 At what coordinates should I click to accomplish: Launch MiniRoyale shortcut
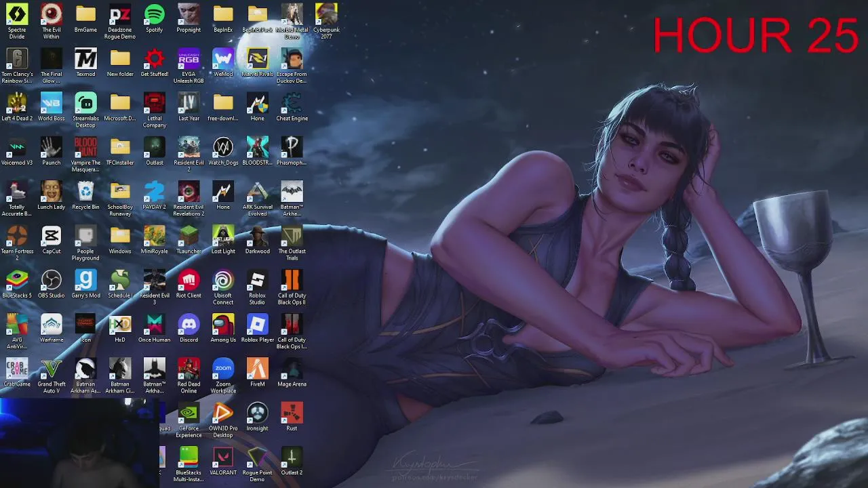click(155, 236)
